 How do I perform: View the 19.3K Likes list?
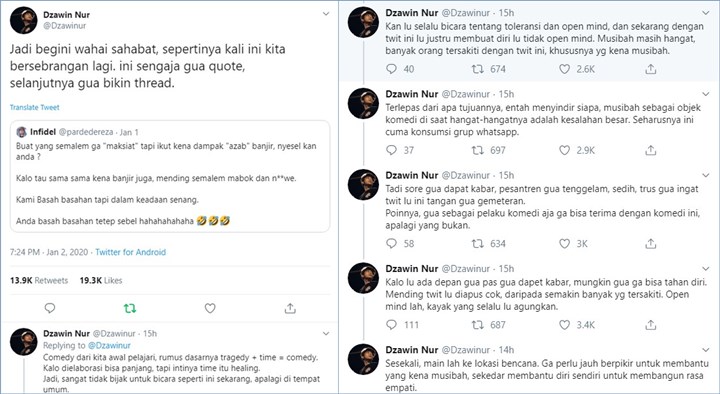[x=101, y=280]
